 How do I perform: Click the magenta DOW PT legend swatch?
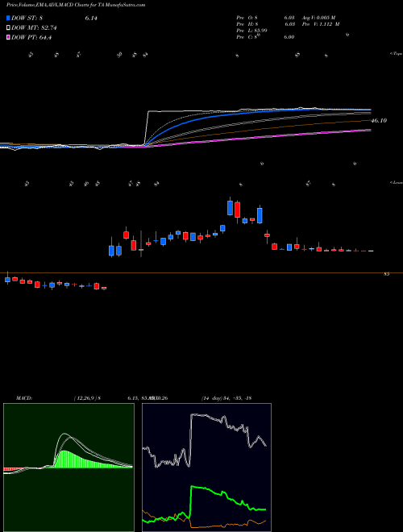[9, 38]
